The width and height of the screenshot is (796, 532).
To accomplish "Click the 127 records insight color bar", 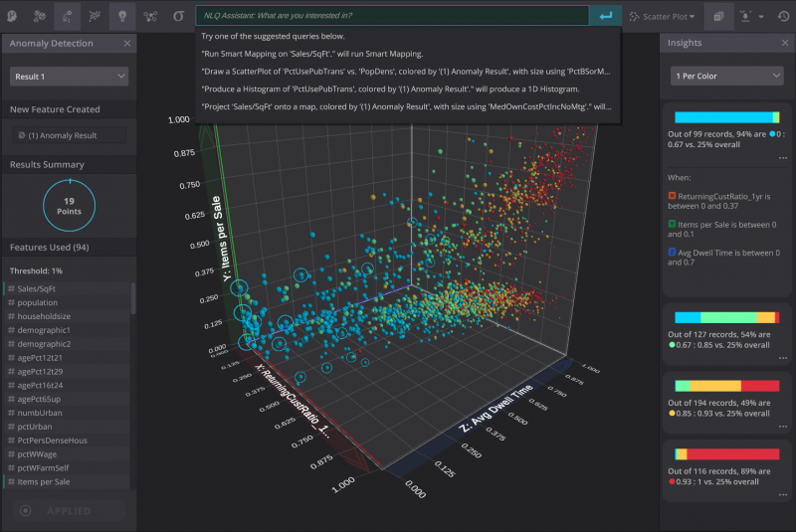I will pyautogui.click(x=726, y=318).
